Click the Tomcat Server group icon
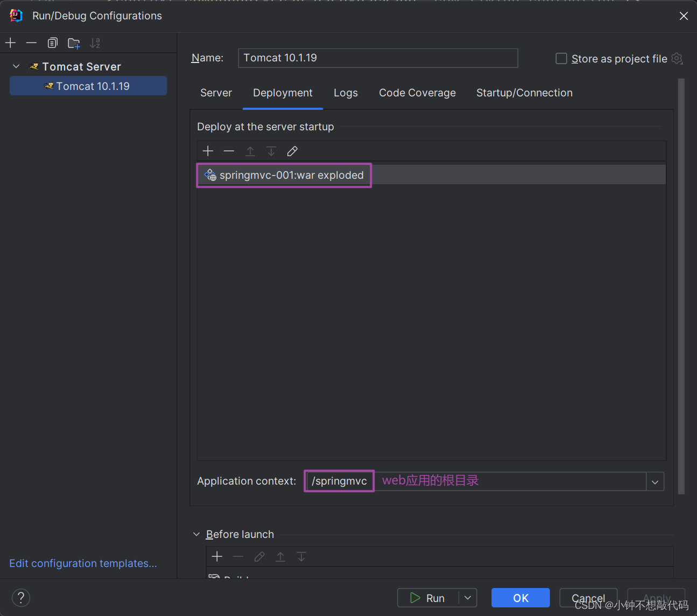The image size is (697, 616). click(34, 67)
